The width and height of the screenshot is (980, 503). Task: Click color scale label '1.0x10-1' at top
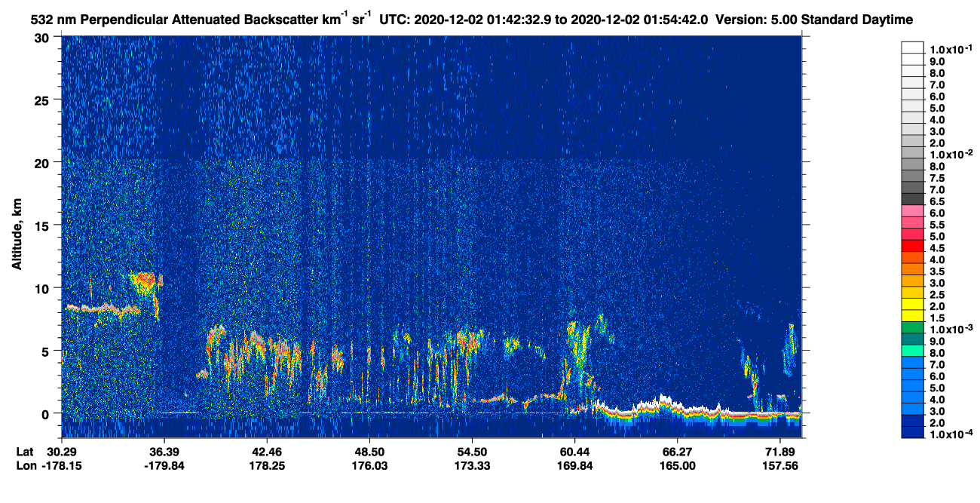click(x=950, y=49)
